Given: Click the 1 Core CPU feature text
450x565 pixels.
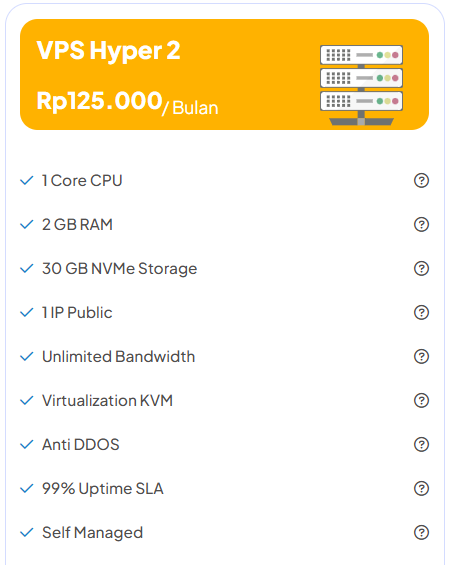Looking at the screenshot, I should [x=82, y=181].
